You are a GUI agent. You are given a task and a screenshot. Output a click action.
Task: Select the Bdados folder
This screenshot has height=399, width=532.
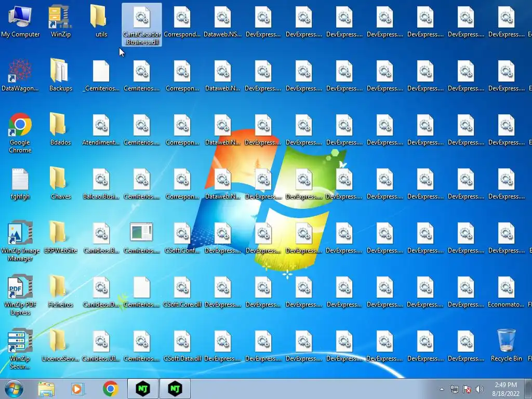click(60, 129)
